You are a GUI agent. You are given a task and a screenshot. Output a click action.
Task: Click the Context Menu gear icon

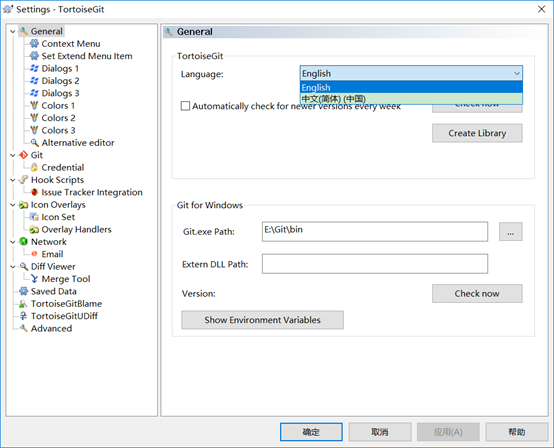coord(34,43)
